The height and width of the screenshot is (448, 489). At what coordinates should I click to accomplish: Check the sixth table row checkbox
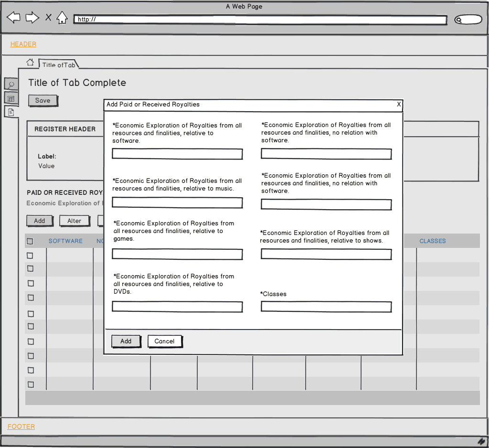(x=31, y=326)
